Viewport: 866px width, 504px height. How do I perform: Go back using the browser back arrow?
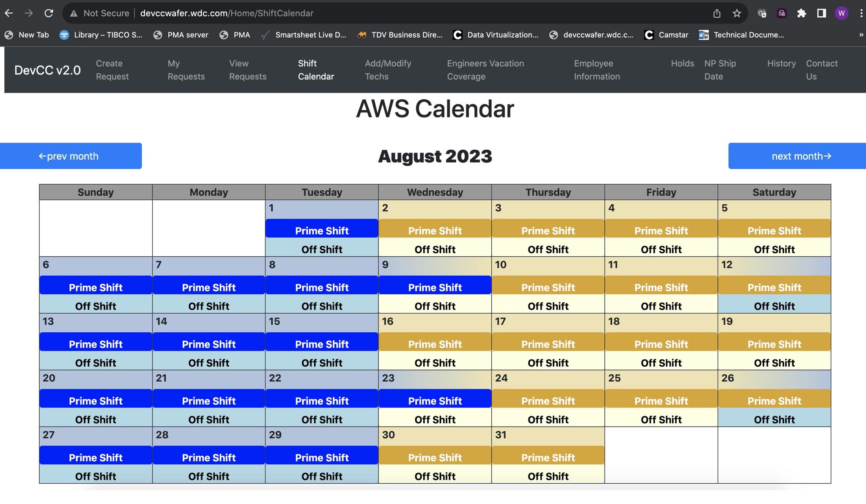click(x=9, y=13)
